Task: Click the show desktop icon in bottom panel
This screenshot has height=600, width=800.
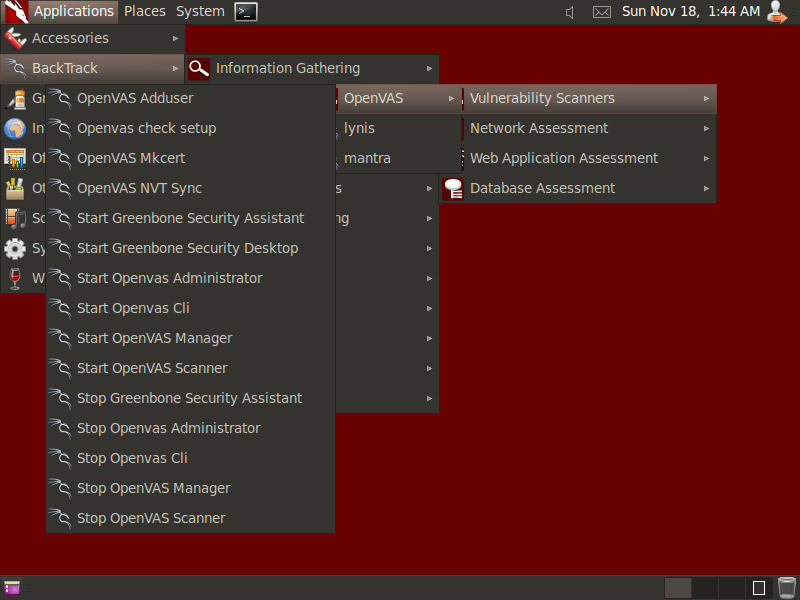Action: pos(12,588)
